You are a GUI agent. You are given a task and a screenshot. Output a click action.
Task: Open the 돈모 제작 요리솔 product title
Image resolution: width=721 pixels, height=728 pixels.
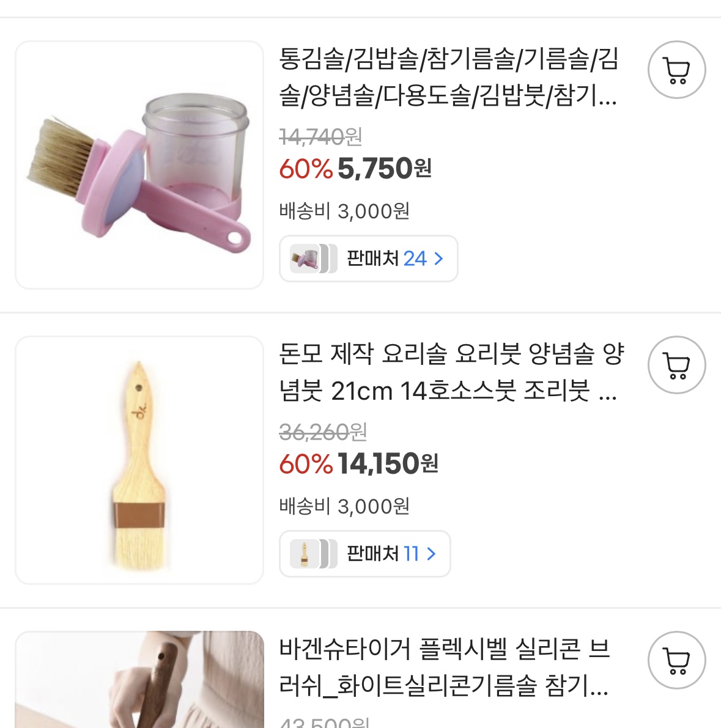[451, 372]
